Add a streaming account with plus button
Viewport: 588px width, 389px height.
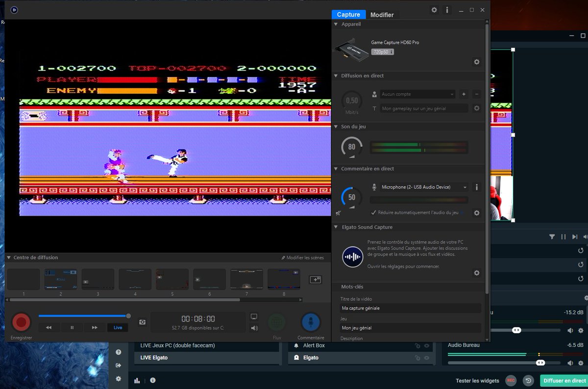tap(464, 94)
